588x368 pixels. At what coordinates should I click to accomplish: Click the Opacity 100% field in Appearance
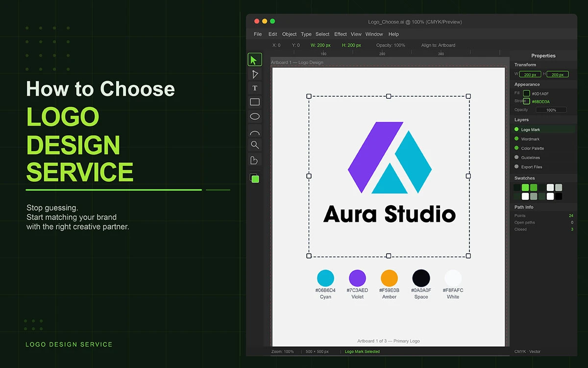click(x=551, y=110)
